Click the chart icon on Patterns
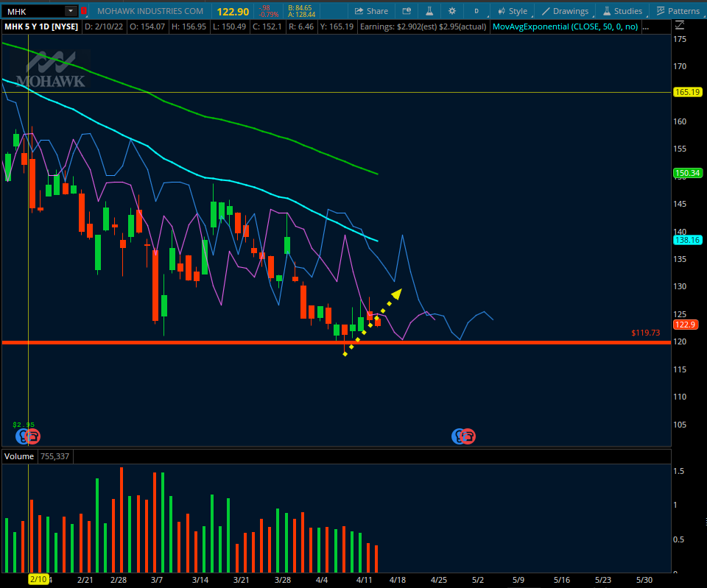This screenshot has height=588, width=707. coord(661,11)
